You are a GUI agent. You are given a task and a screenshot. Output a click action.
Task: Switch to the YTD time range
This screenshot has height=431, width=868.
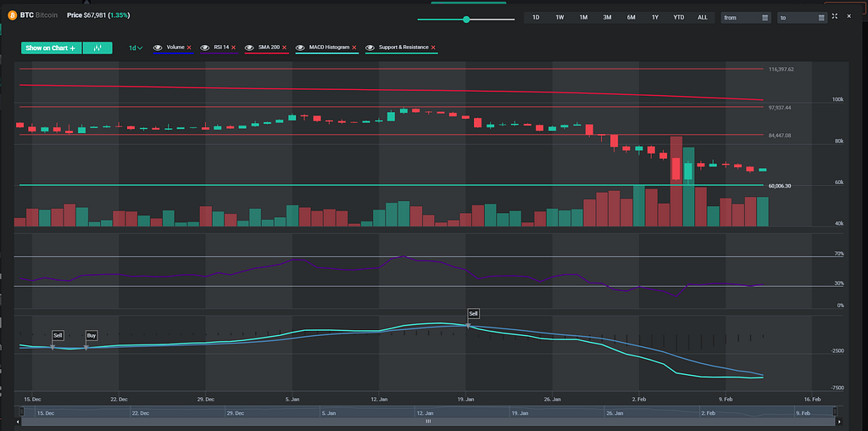[678, 17]
